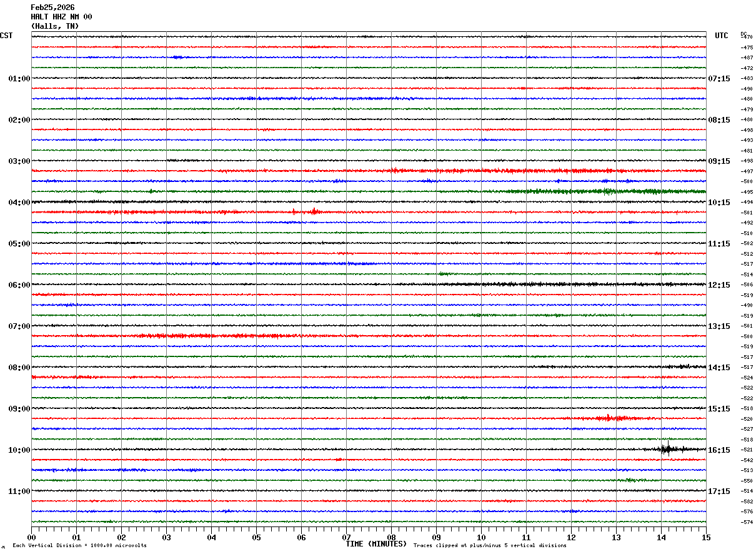Click minute tick label 10 on the axis
Viewport: 756px width, 554px height.
coord(481,537)
